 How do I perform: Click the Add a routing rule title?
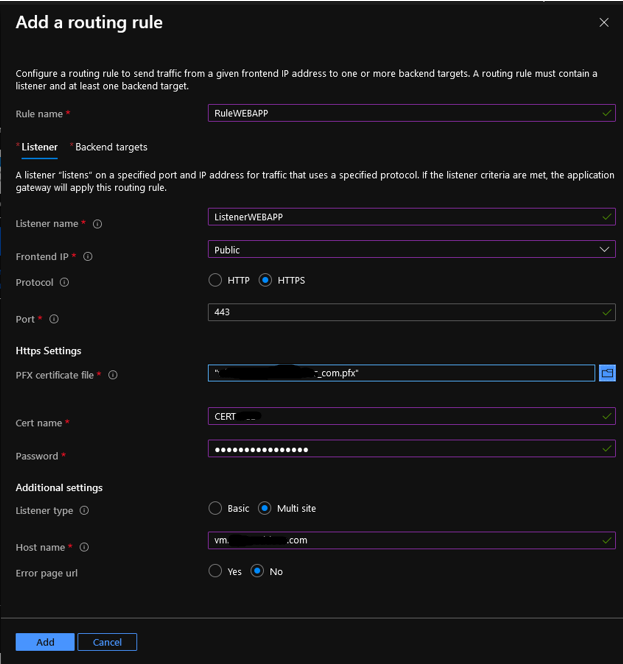coord(89,22)
